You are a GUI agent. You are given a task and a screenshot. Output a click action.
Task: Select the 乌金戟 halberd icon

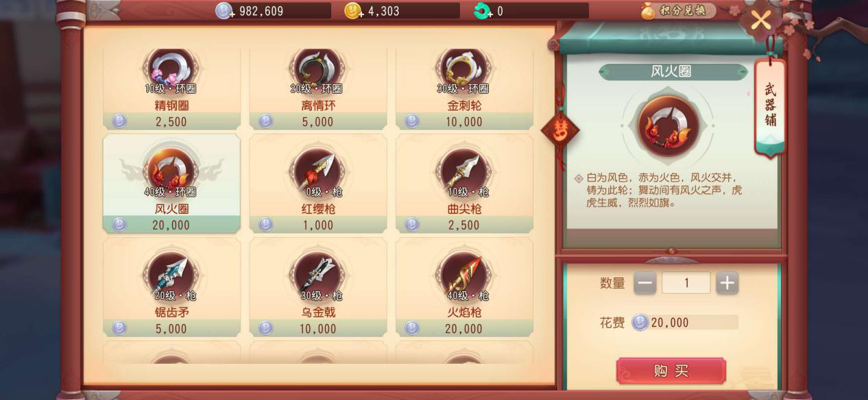[317, 275]
